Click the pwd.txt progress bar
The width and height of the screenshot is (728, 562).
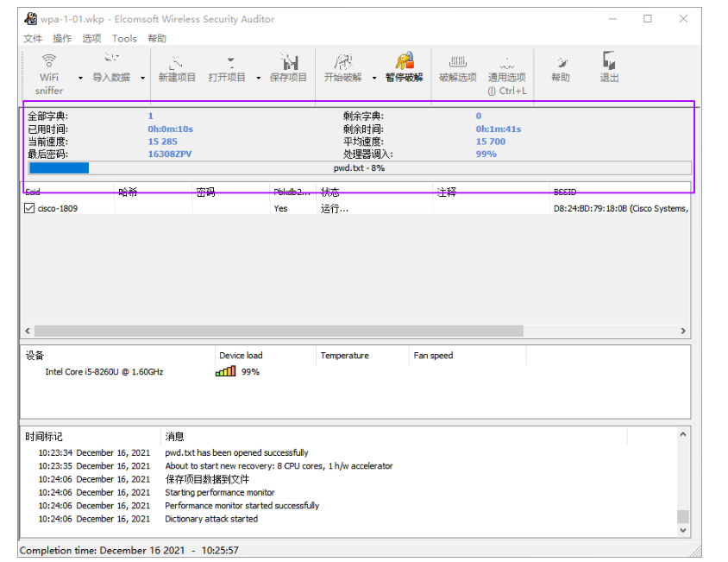tap(360, 167)
